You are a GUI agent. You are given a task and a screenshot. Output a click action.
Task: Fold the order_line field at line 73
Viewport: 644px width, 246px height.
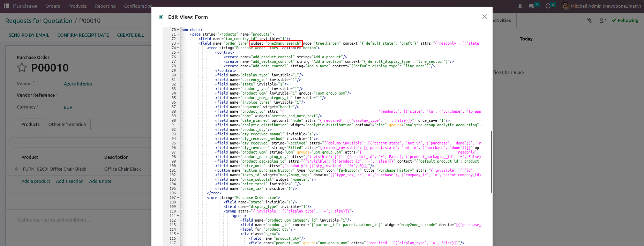click(x=178, y=44)
